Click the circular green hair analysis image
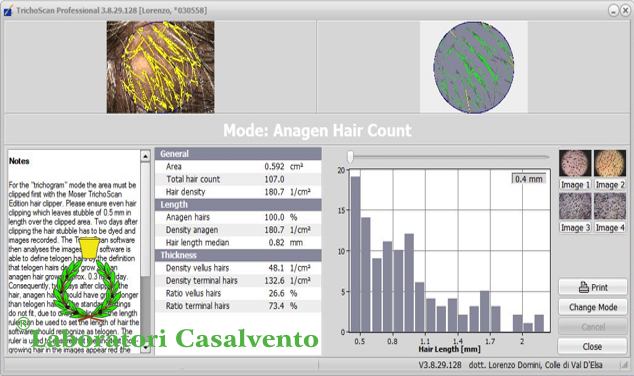Viewport: 634px width, 376px height. coord(473,67)
